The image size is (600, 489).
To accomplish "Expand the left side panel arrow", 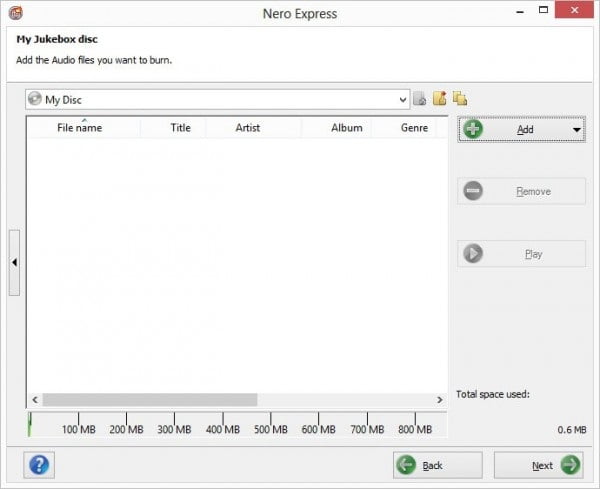I will [x=14, y=262].
